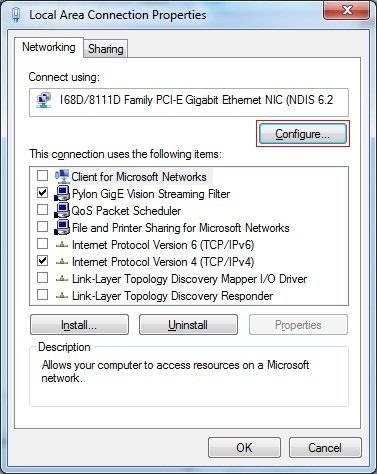Select Internet Protocol Version 6 (TCP/IPv6) text
This screenshot has width=377, height=474.
pyautogui.click(x=163, y=245)
